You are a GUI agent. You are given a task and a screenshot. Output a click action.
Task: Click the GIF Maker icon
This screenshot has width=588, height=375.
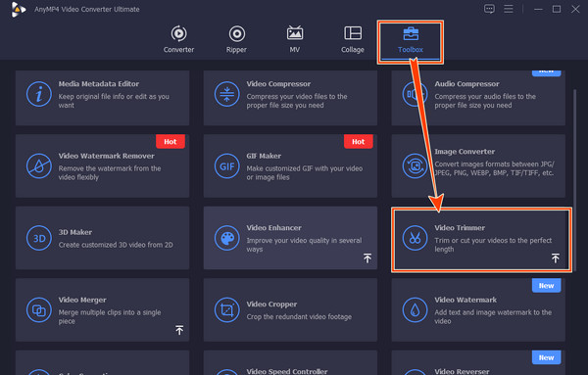[227, 165]
